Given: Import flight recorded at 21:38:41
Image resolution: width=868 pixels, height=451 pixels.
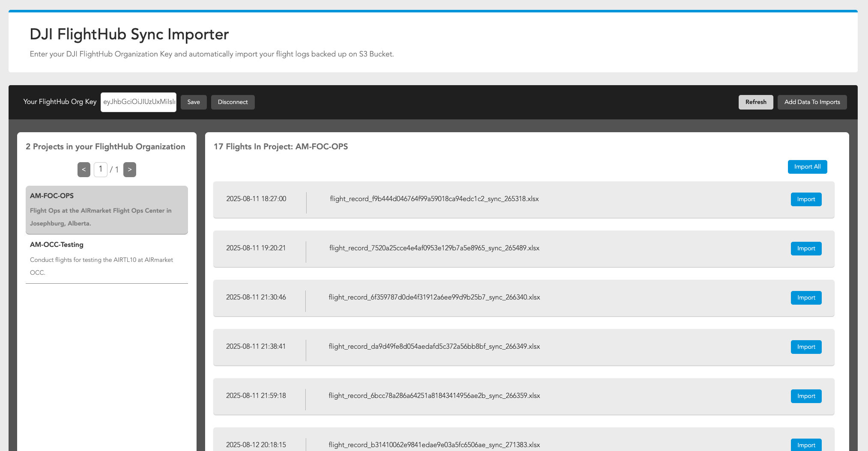Looking at the screenshot, I should click(806, 347).
